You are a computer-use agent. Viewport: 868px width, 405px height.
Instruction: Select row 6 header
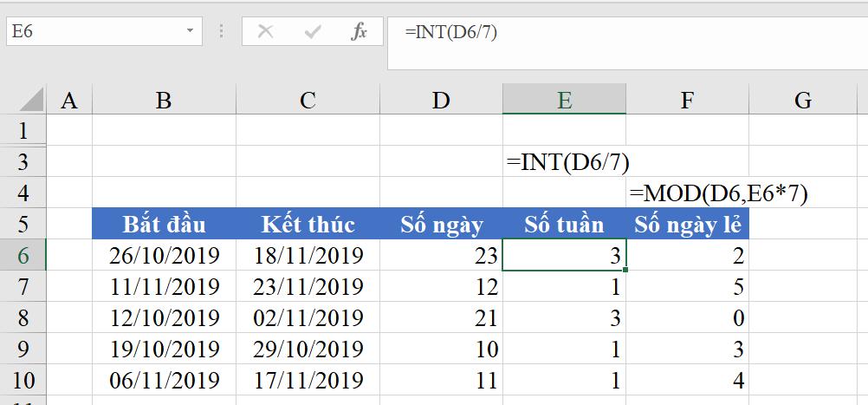click(23, 256)
